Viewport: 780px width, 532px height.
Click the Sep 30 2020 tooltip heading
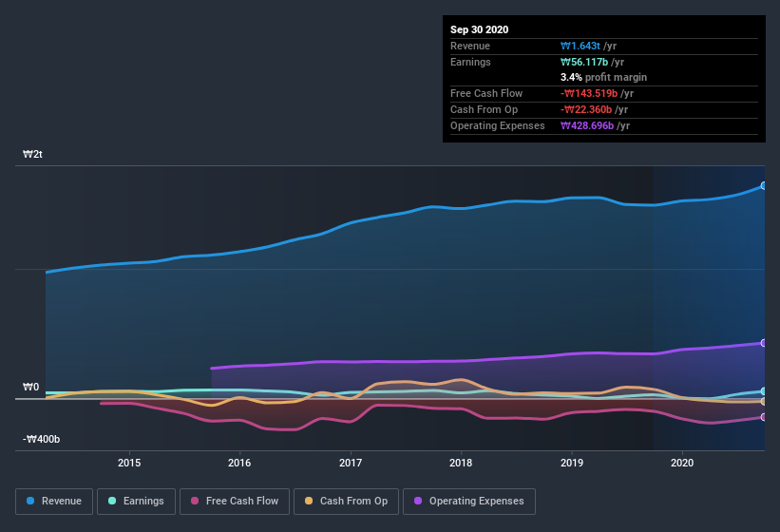[x=480, y=29]
